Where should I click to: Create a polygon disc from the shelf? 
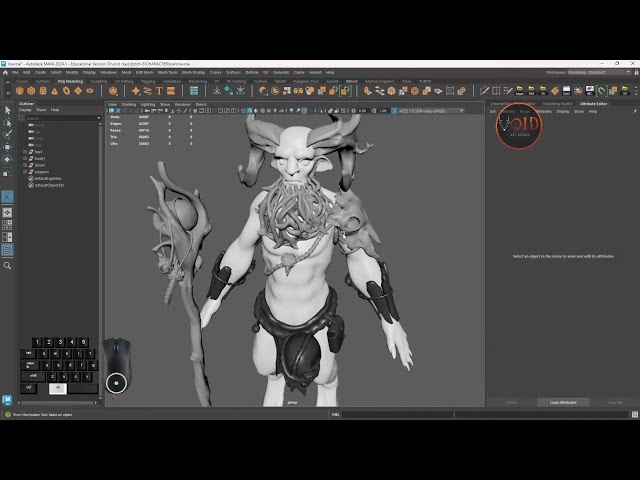click(x=89, y=91)
